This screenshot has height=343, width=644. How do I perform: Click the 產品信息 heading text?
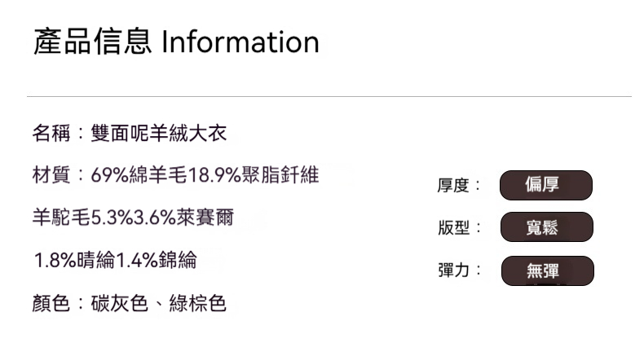coord(92,42)
